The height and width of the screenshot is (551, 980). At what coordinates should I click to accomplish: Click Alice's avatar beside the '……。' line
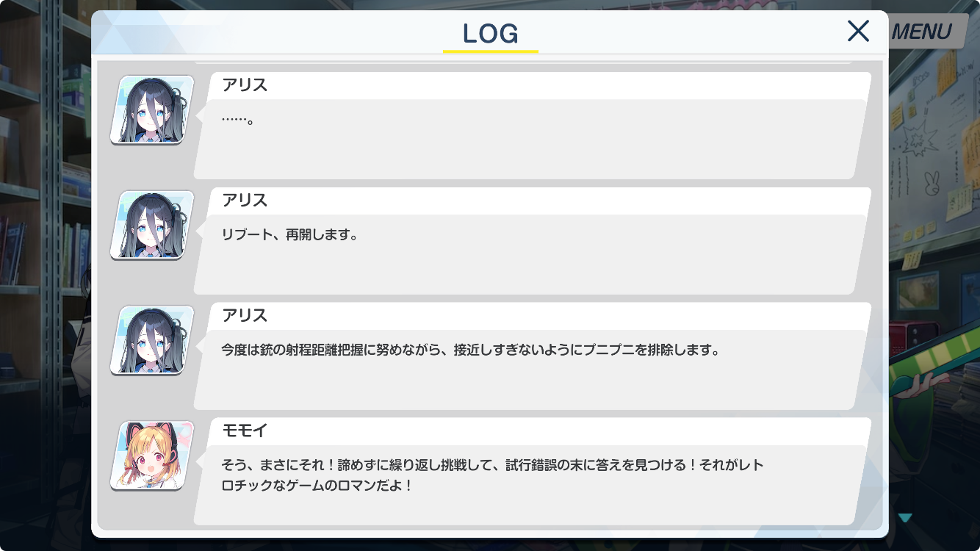[x=152, y=109]
